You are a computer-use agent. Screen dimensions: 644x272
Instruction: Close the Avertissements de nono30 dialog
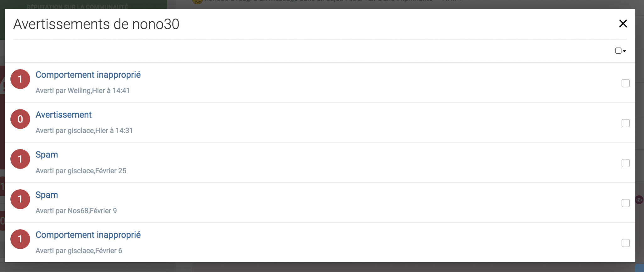pos(623,24)
